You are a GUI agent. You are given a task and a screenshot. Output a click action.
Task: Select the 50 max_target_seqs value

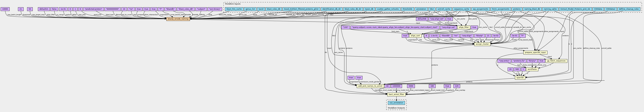click(30, 9)
